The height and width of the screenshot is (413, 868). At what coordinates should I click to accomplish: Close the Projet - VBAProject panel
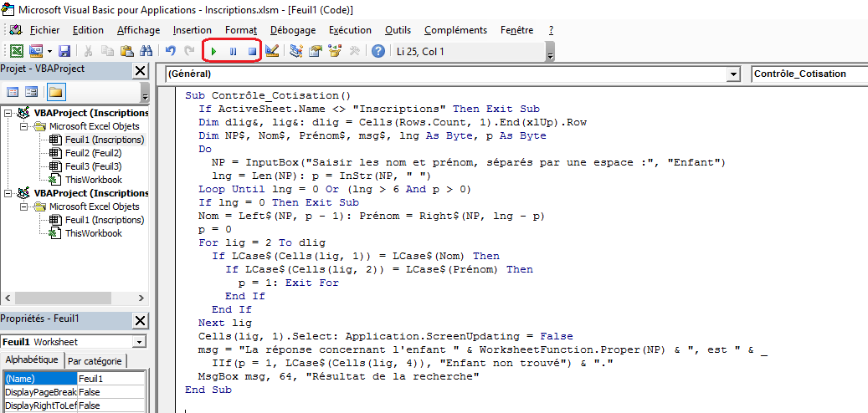pos(140,71)
